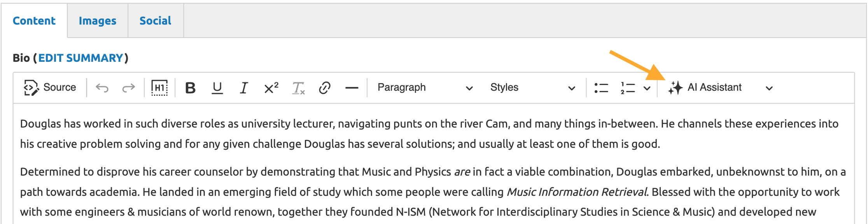Switch to the Social tab

click(155, 21)
